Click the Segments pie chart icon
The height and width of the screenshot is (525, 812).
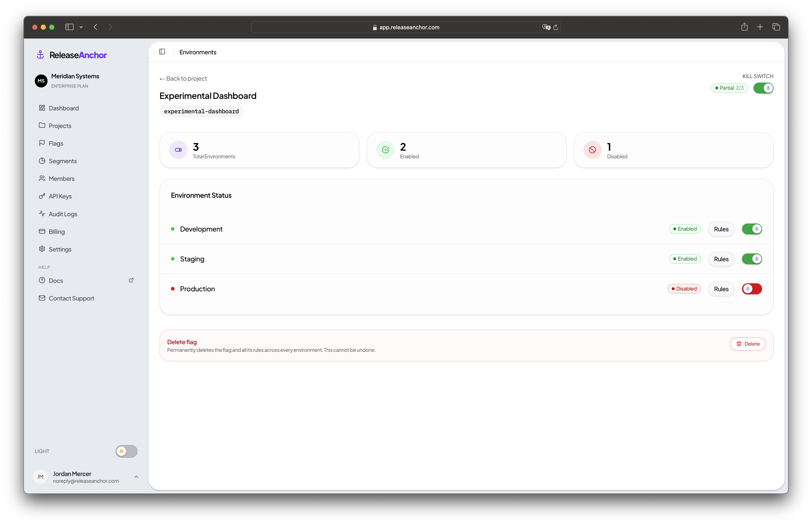click(42, 161)
